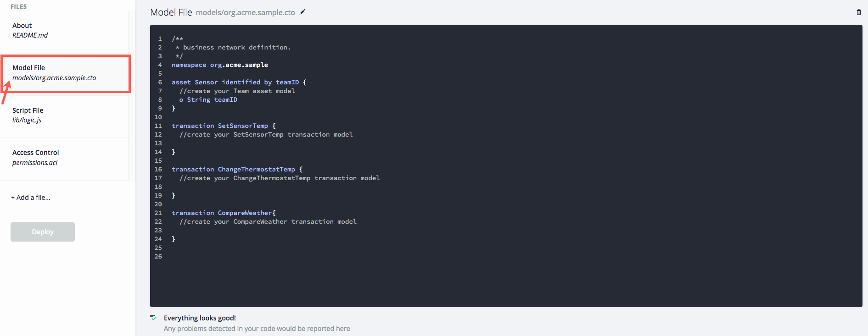Select Model File org.acme.sample.cto
This screenshot has width=868, height=336.
tap(66, 74)
